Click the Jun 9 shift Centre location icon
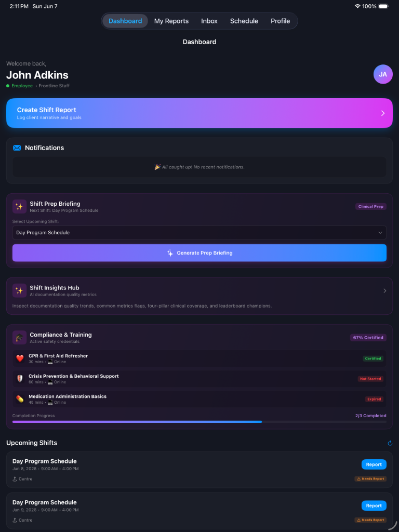Screen dimensions: 399x532 coord(15,520)
